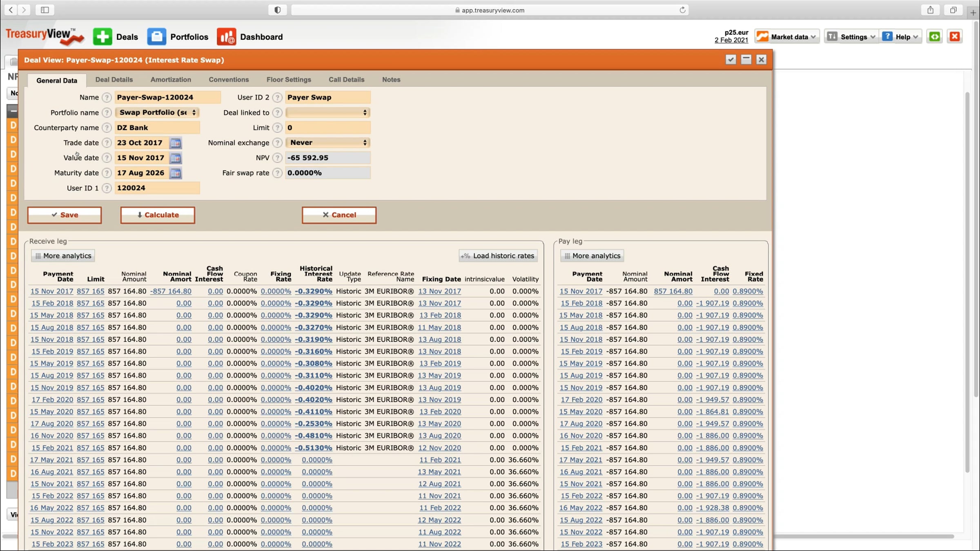Click the Save button
Screen dimensions: 980x551
tap(65, 215)
